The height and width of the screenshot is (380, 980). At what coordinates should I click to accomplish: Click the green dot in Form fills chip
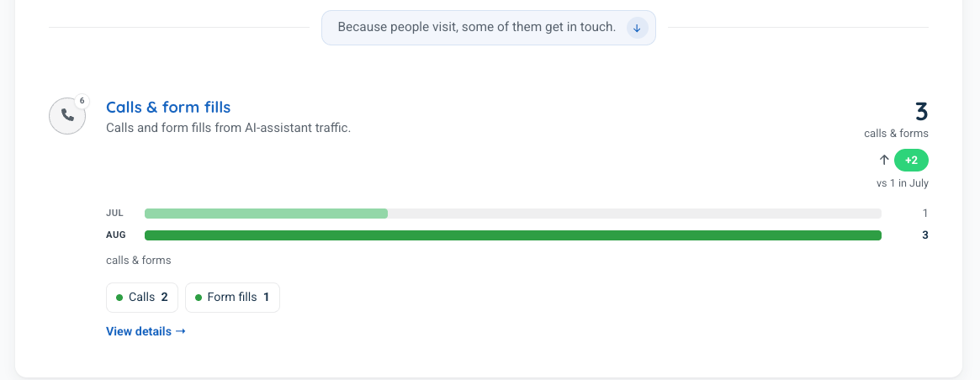(199, 298)
